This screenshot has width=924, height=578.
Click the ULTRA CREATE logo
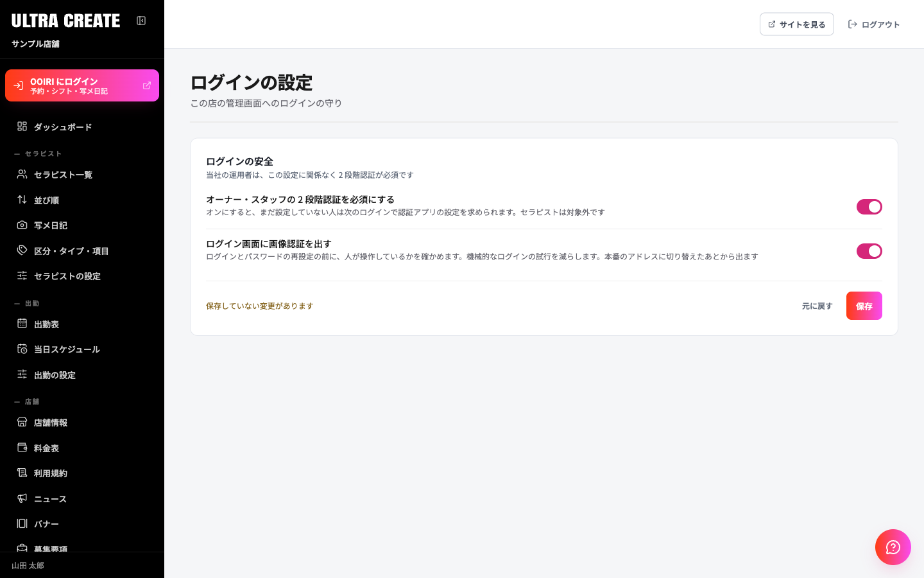point(65,21)
